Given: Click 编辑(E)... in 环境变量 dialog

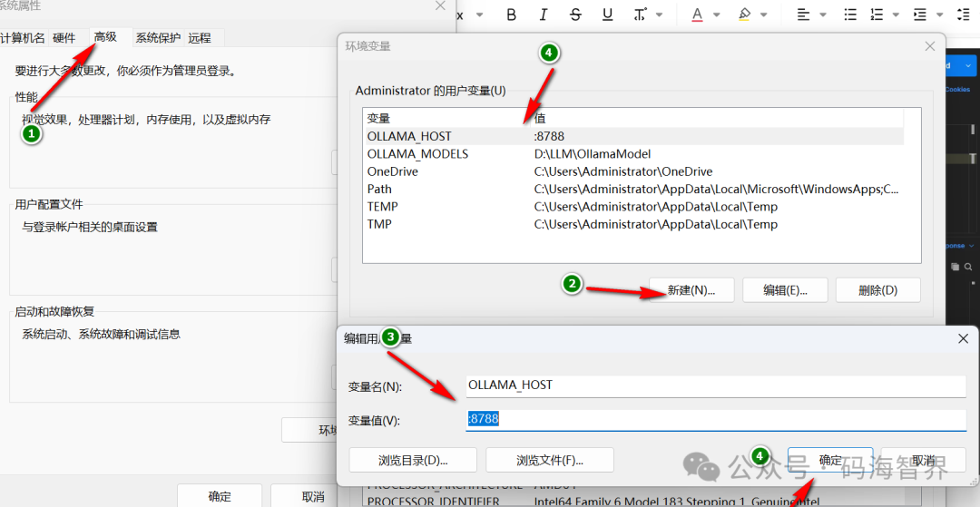Looking at the screenshot, I should (x=785, y=290).
